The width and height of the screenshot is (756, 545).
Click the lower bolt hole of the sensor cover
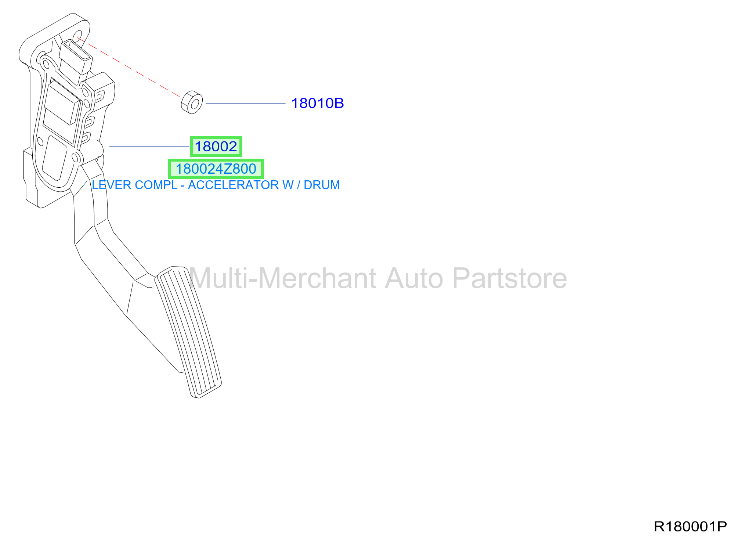(x=76, y=158)
